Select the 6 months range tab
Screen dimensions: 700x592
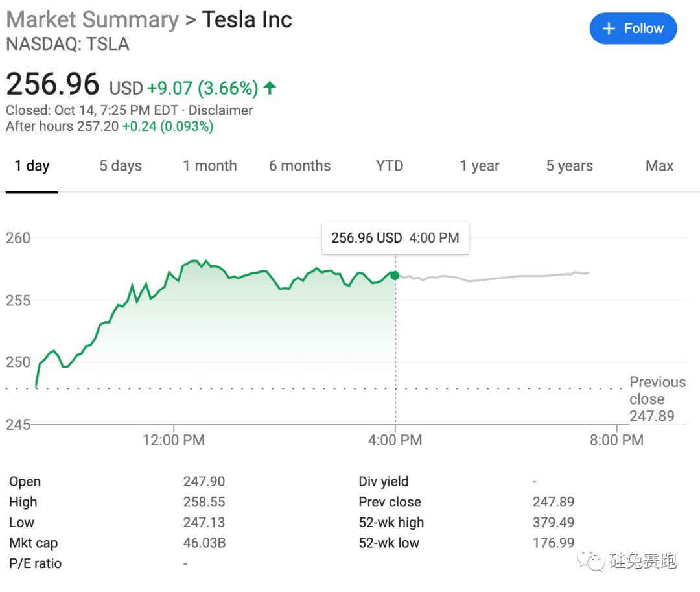(299, 166)
